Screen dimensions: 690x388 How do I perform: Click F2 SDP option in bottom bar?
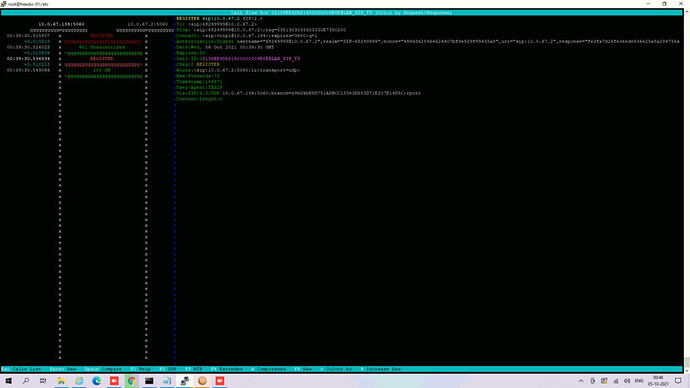pyautogui.click(x=168, y=369)
